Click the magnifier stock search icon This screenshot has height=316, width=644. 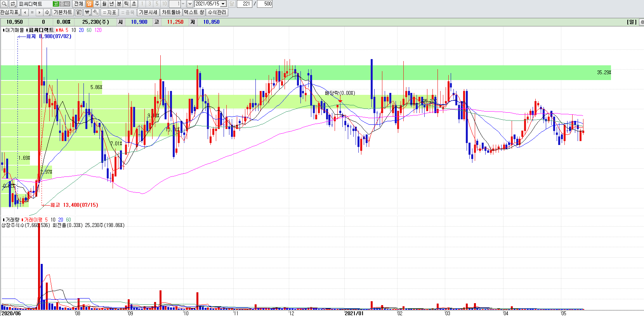pyautogui.click(x=4, y=4)
